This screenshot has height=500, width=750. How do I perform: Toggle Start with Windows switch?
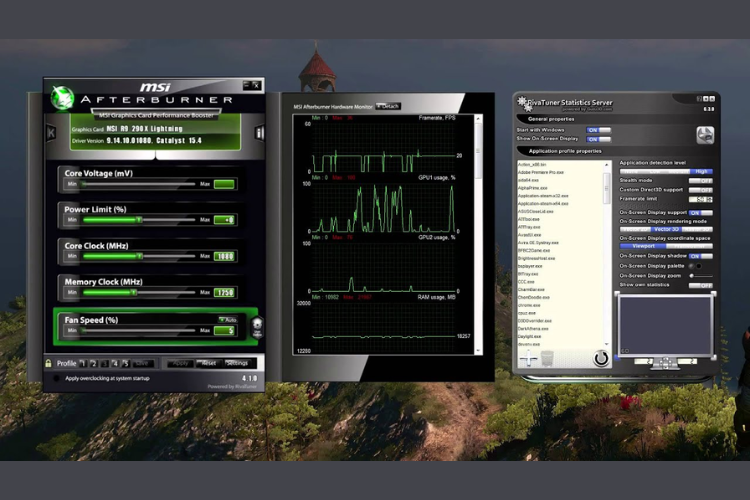[x=598, y=130]
